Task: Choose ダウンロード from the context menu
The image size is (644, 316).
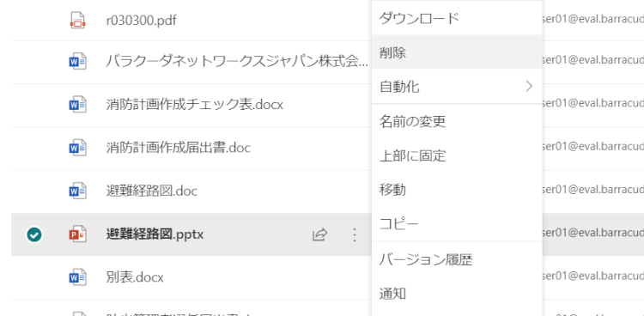Action: pyautogui.click(x=457, y=18)
